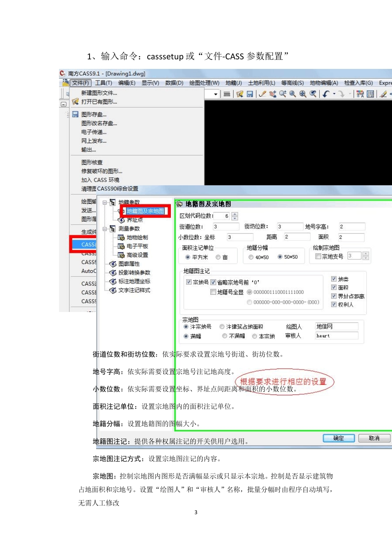Collapse the 测量参数 tree node
The height and width of the screenshot is (555, 392).
pos(105,229)
